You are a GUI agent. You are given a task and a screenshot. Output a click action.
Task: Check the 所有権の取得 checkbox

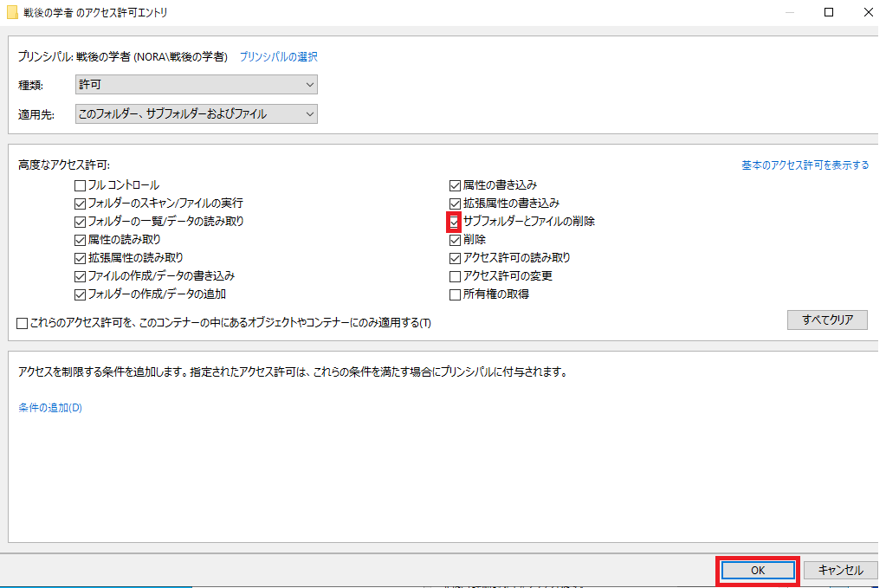click(x=455, y=294)
